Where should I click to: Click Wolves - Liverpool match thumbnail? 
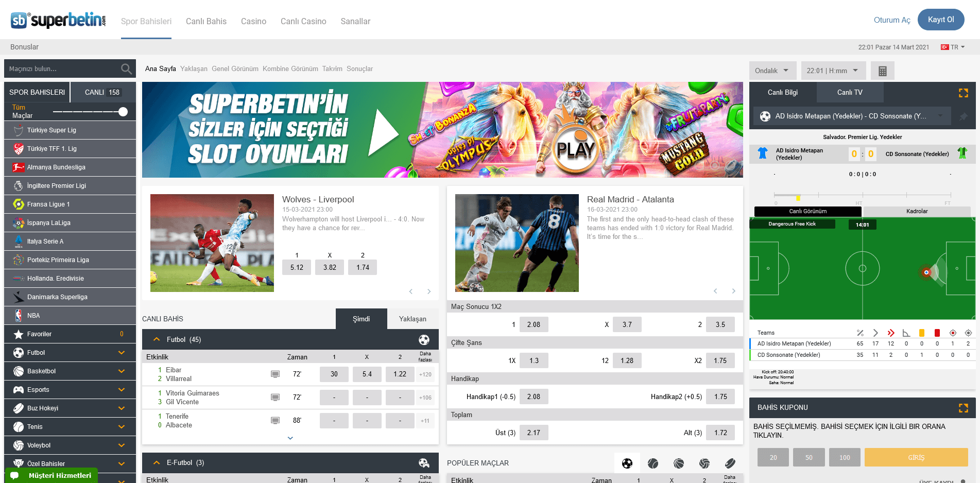212,243
